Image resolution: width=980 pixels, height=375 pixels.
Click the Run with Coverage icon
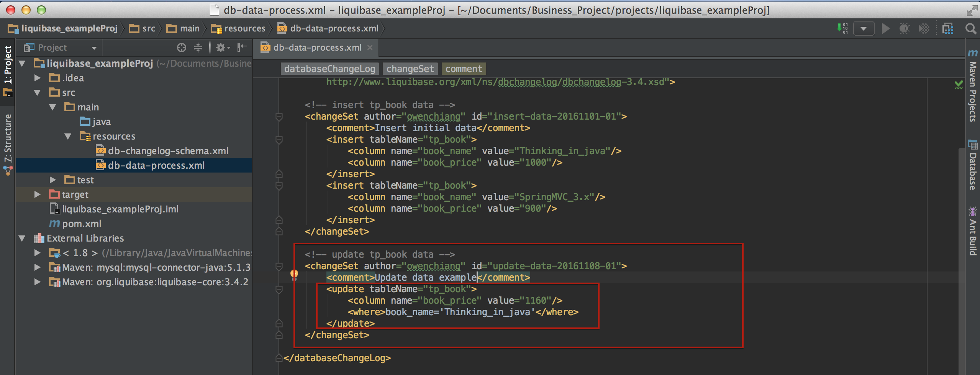coord(924,28)
